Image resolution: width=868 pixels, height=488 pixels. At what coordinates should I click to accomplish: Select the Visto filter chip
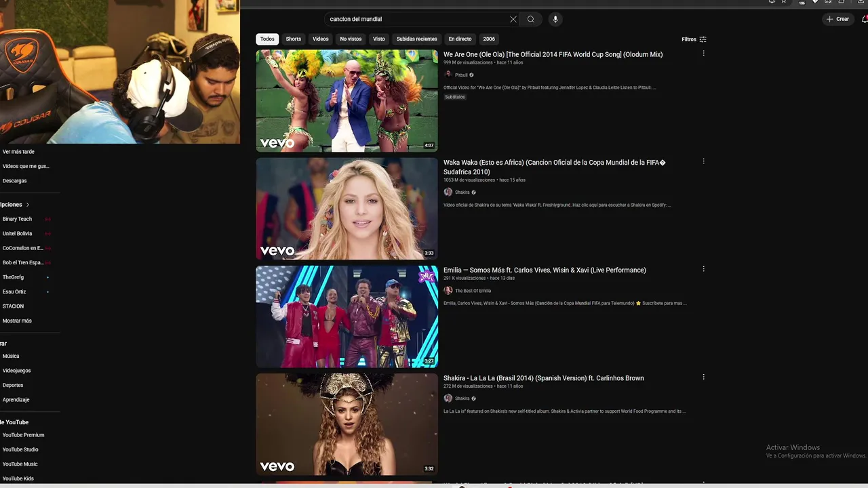pyautogui.click(x=379, y=39)
